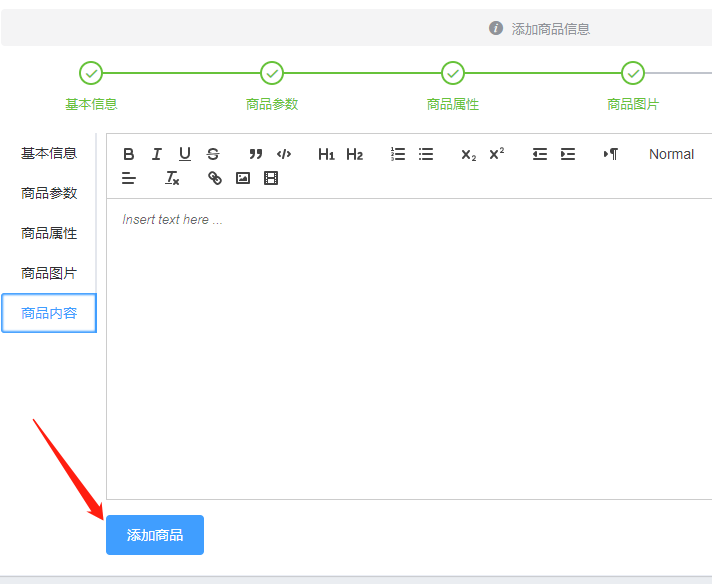
Task: Apply H2 heading format
Action: coord(354,154)
